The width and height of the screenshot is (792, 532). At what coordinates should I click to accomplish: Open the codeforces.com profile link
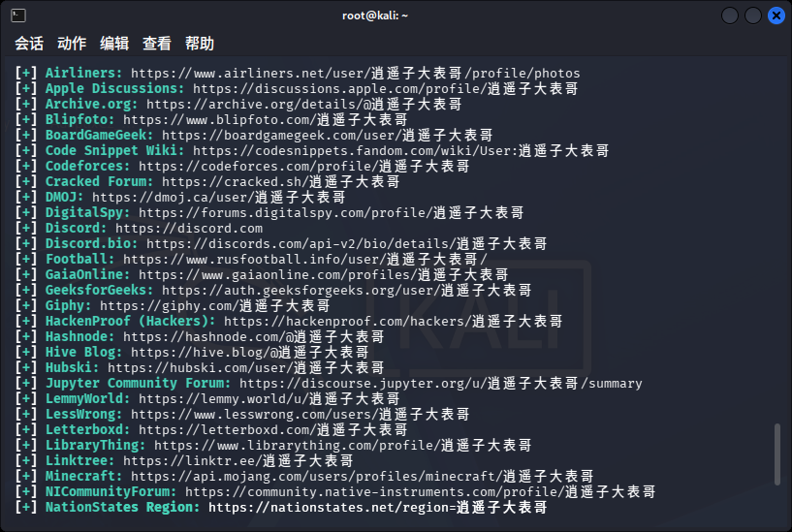pos(304,166)
